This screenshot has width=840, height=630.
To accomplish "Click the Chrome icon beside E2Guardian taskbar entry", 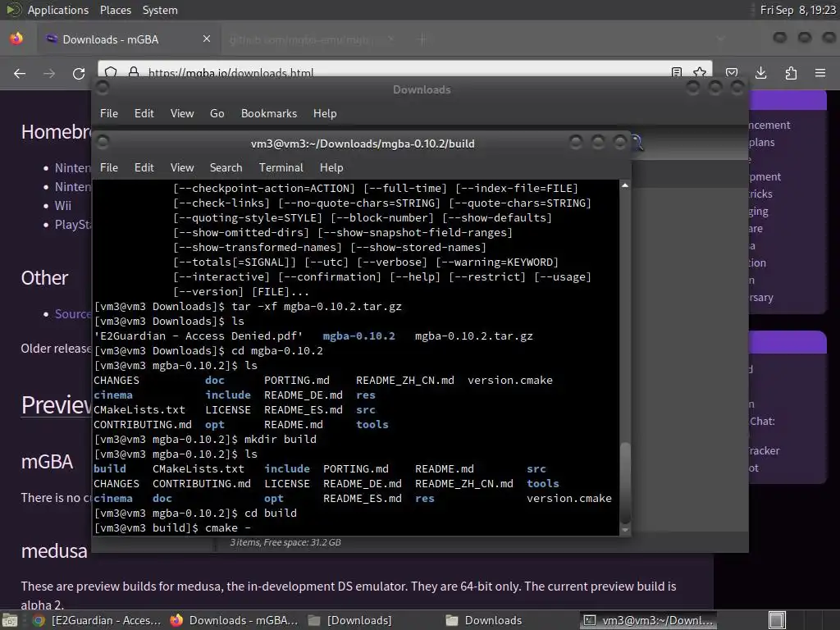I will pos(39,620).
